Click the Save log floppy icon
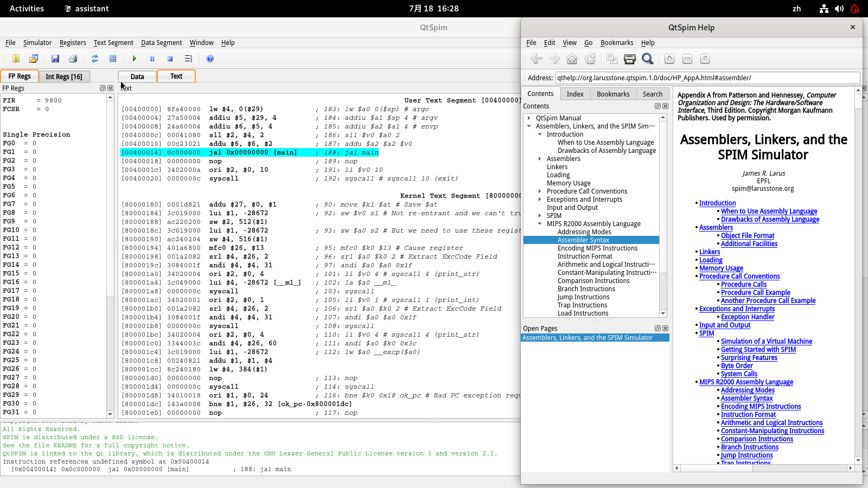This screenshot has height=488, width=868. 55,59
